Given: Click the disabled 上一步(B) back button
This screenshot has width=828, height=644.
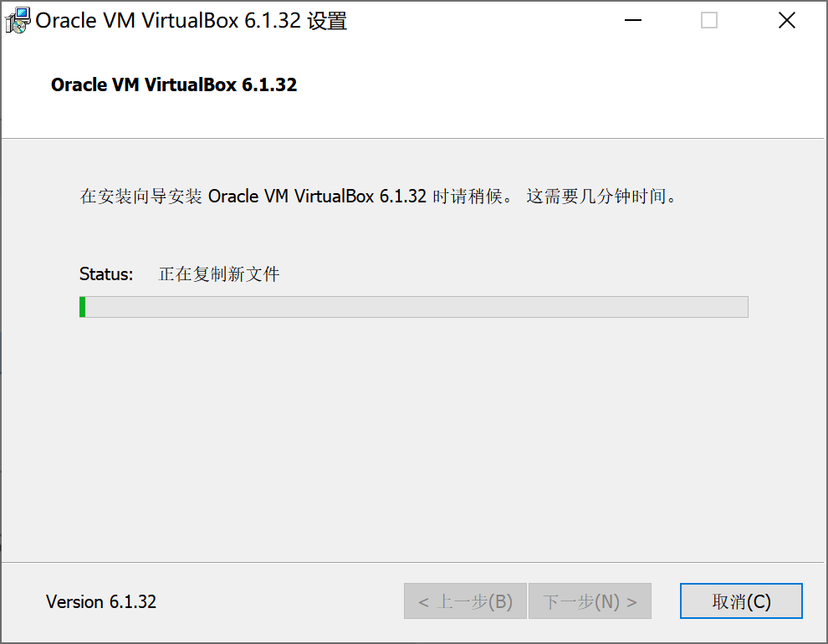Looking at the screenshot, I should pos(465,601).
